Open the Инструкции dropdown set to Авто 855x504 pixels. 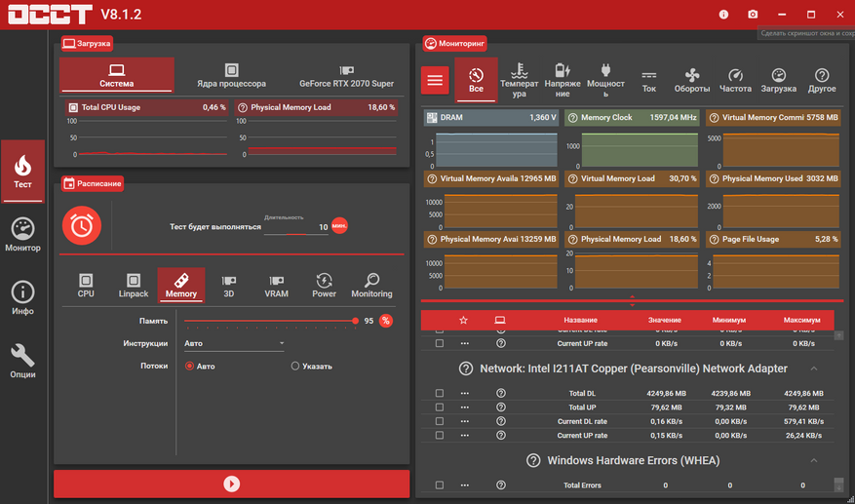coord(234,343)
